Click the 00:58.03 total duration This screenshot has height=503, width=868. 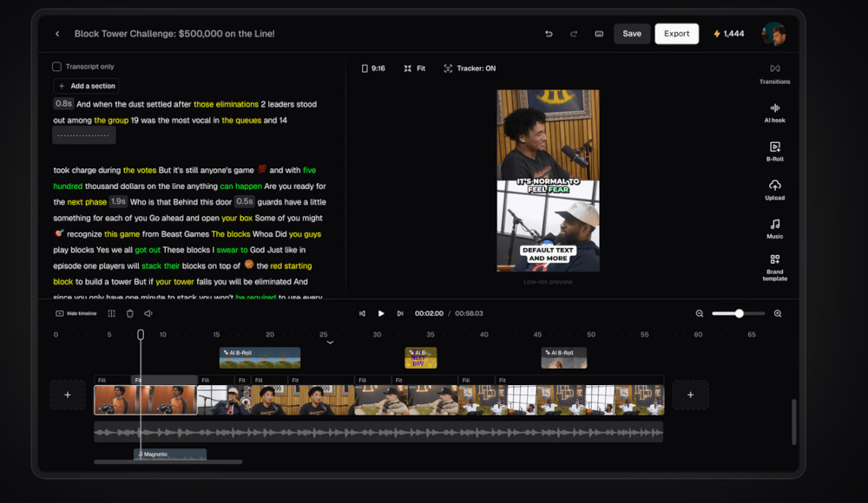(469, 313)
